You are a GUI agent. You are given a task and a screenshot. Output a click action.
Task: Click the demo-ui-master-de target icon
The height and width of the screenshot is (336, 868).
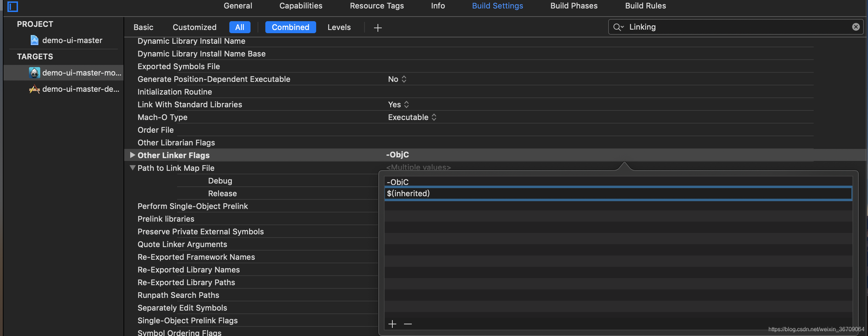34,89
